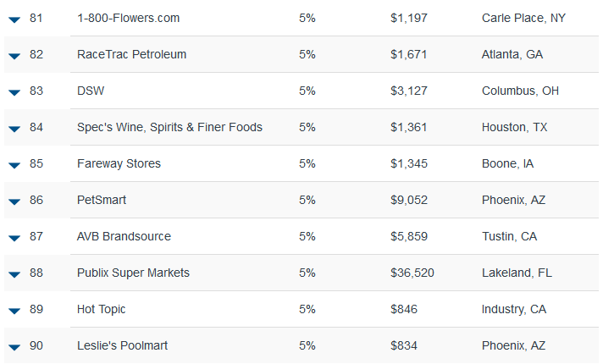Select the Tustin, CA location cell

[x=509, y=236]
